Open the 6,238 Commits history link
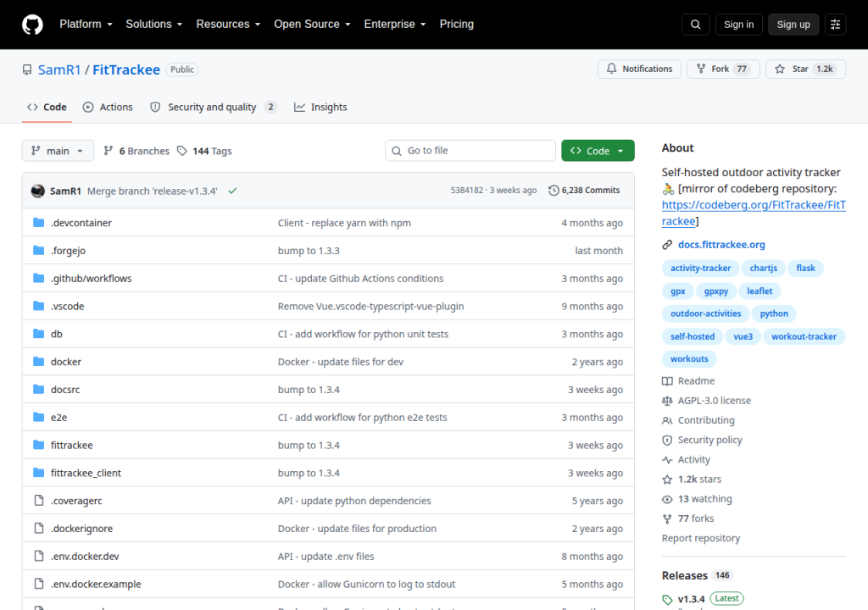The width and height of the screenshot is (868, 610). pos(584,191)
